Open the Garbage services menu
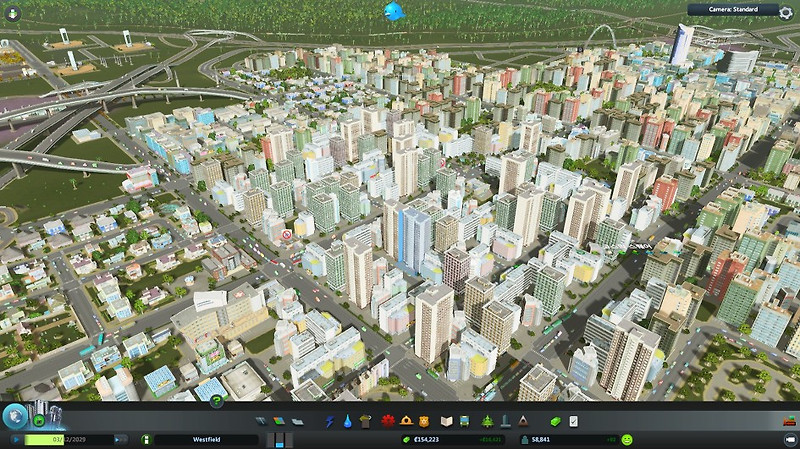The width and height of the screenshot is (800, 449). coord(365,421)
